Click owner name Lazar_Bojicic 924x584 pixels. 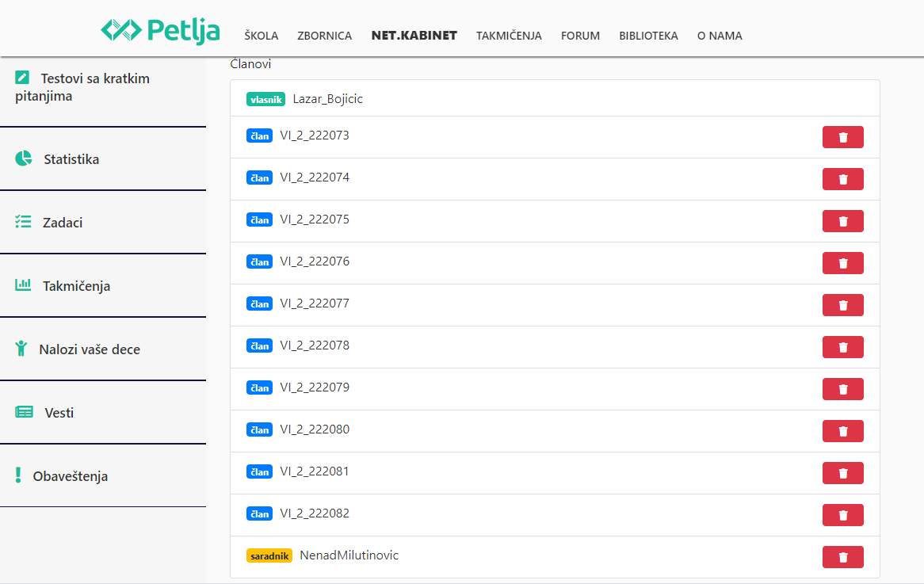click(x=327, y=99)
